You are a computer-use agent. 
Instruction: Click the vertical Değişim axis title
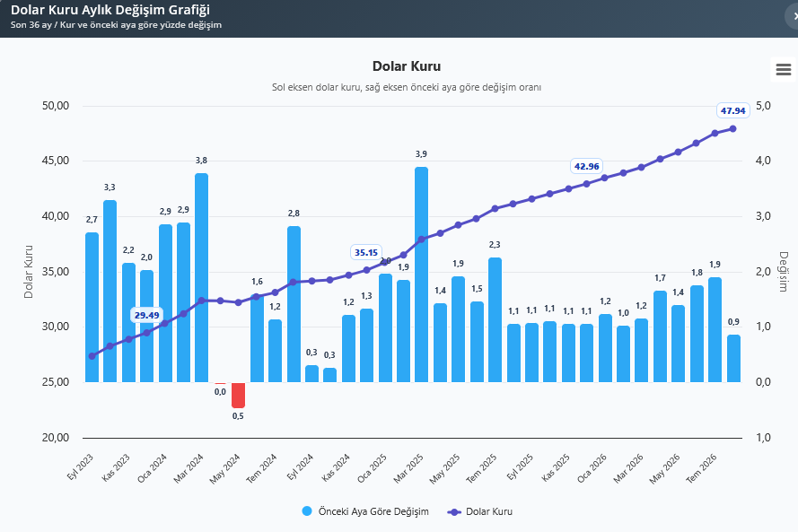tap(784, 272)
